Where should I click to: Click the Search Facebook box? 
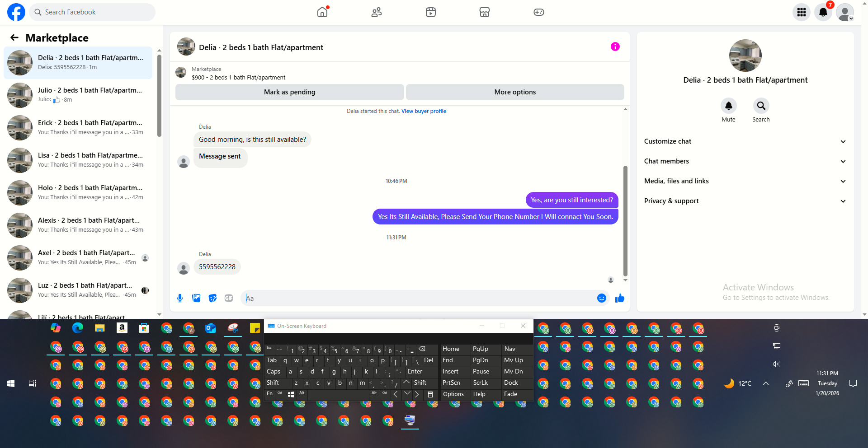coord(92,12)
